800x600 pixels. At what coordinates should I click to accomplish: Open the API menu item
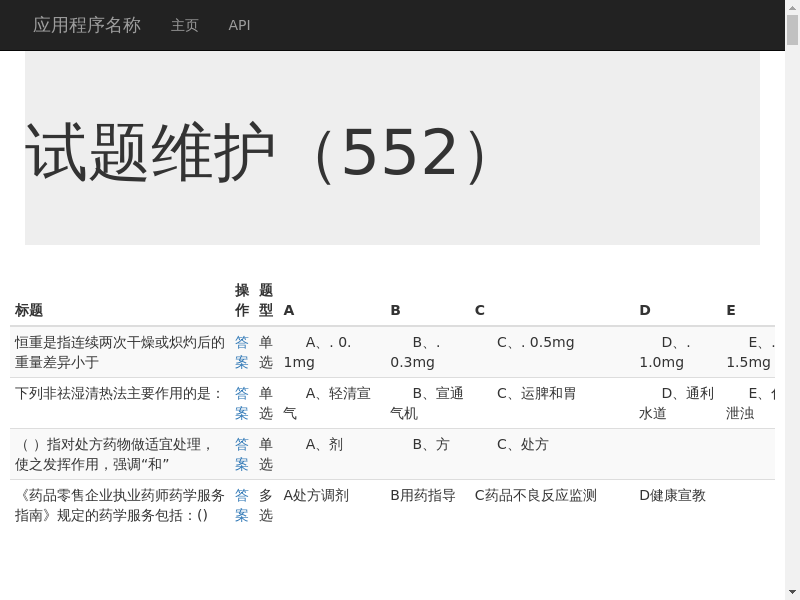239,25
